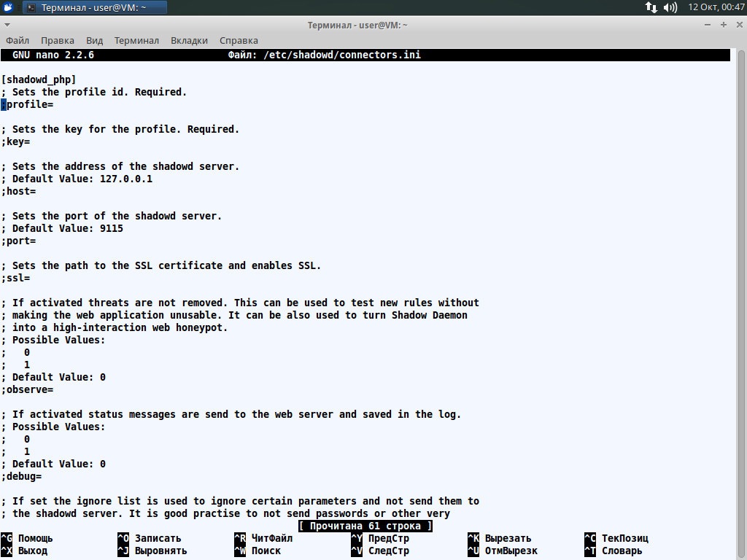
Task: Place cursor on the ;key= line
Action: pos(16,141)
